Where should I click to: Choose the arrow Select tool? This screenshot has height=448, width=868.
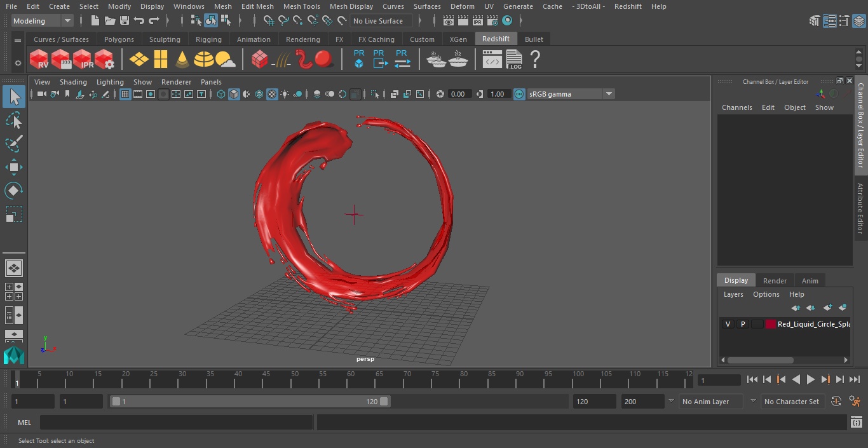pyautogui.click(x=13, y=97)
